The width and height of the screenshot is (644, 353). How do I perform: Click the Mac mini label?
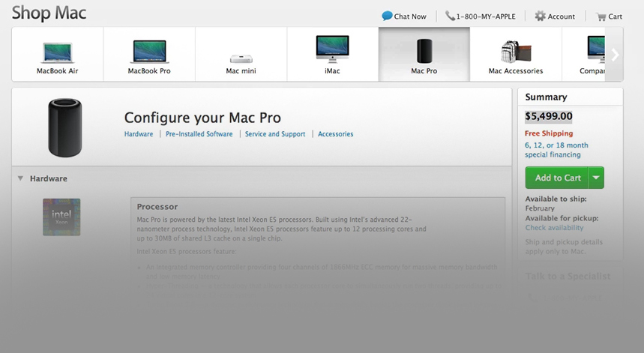click(x=241, y=70)
